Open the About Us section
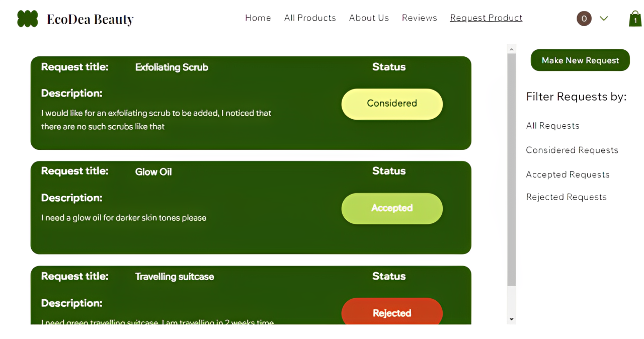This screenshot has height=339, width=644. tap(369, 18)
